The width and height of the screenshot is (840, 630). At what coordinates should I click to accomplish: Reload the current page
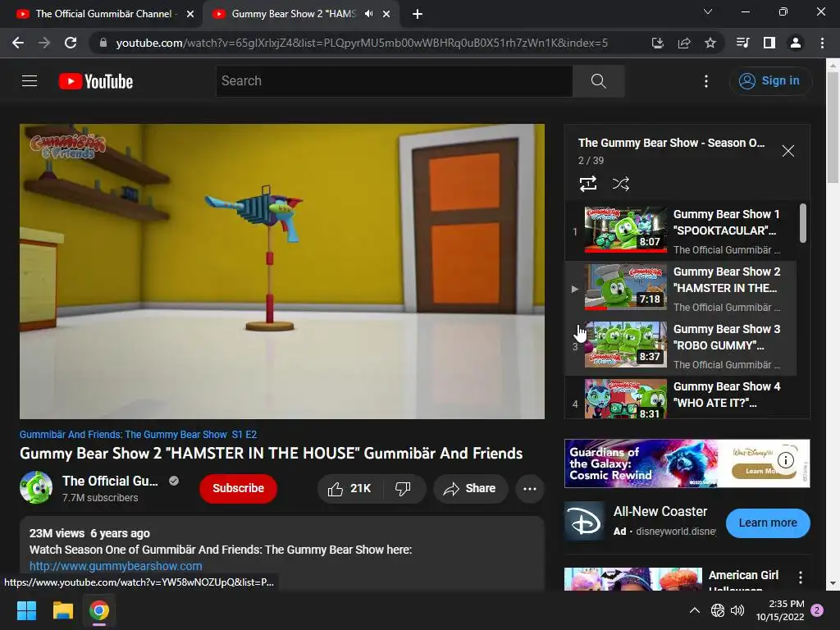[x=71, y=43]
